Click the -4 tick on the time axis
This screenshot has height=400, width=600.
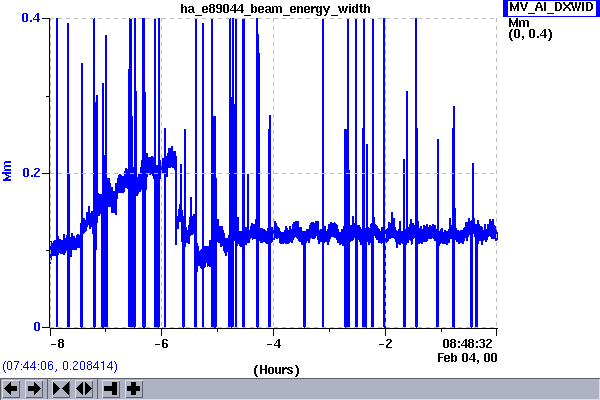point(274,342)
